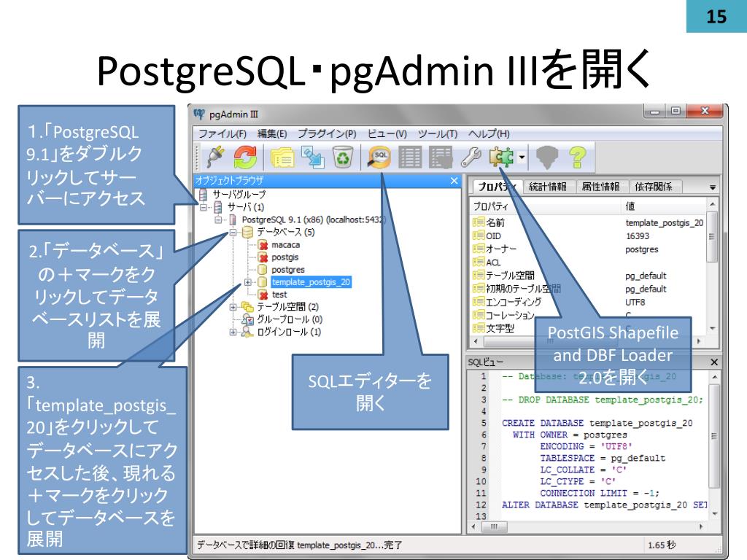Screen dimensions: 747x560
Task: Refresh the selected object with refresh icon
Action: [x=245, y=157]
